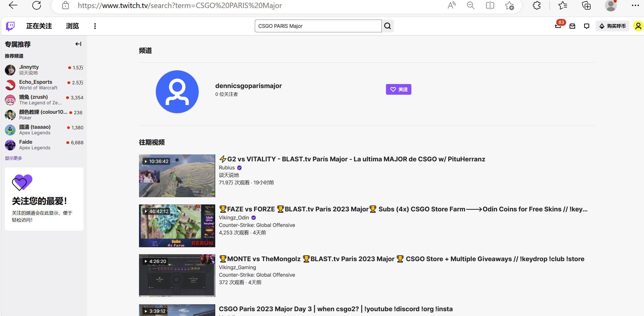Click the 顏色教練 avatar image

tap(10, 115)
